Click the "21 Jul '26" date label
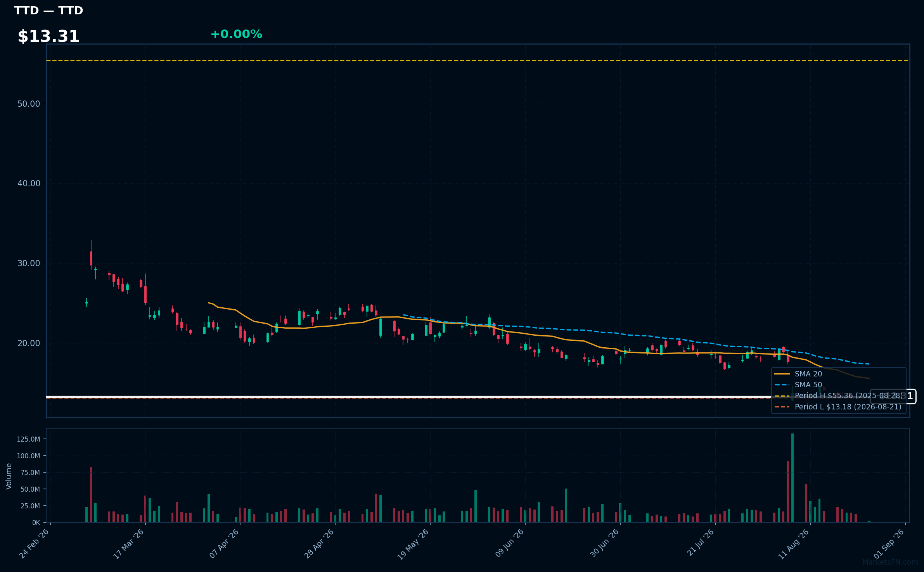Image resolution: width=924 pixels, height=572 pixels. pyautogui.click(x=700, y=542)
